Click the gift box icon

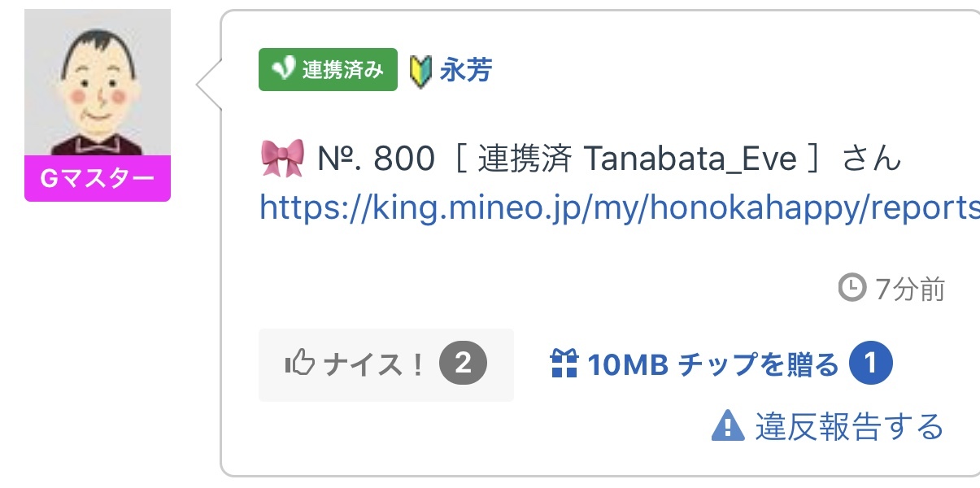click(564, 364)
